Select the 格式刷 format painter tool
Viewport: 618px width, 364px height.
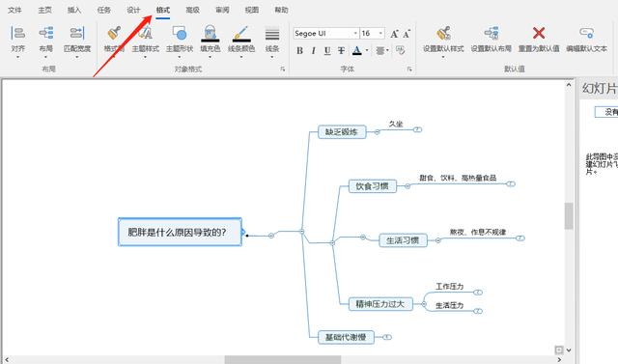pyautogui.click(x=114, y=34)
